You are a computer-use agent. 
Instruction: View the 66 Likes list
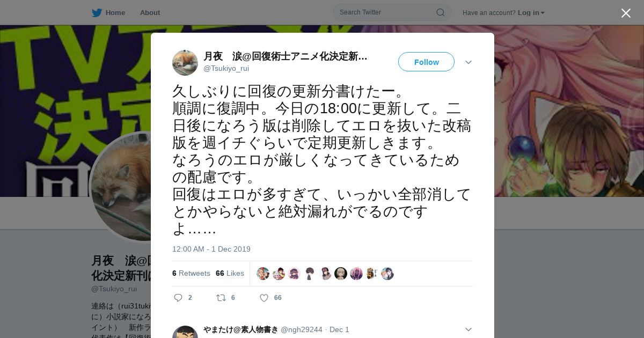coord(230,274)
